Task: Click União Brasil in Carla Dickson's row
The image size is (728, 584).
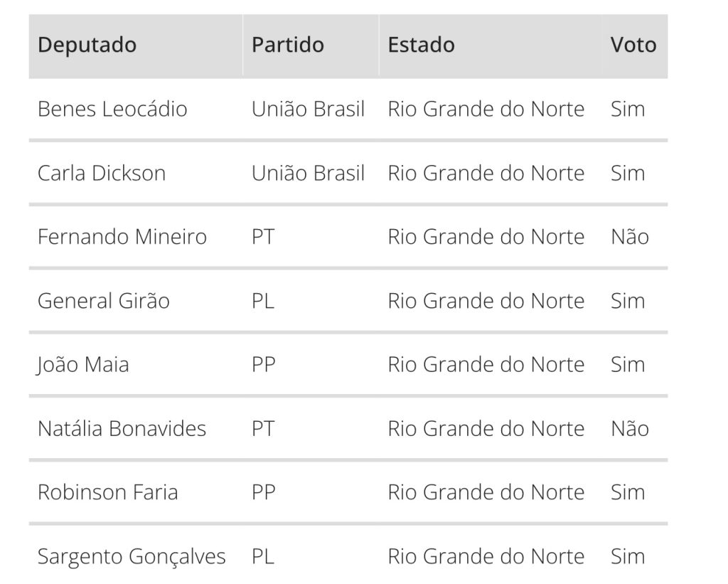Action: (x=309, y=174)
